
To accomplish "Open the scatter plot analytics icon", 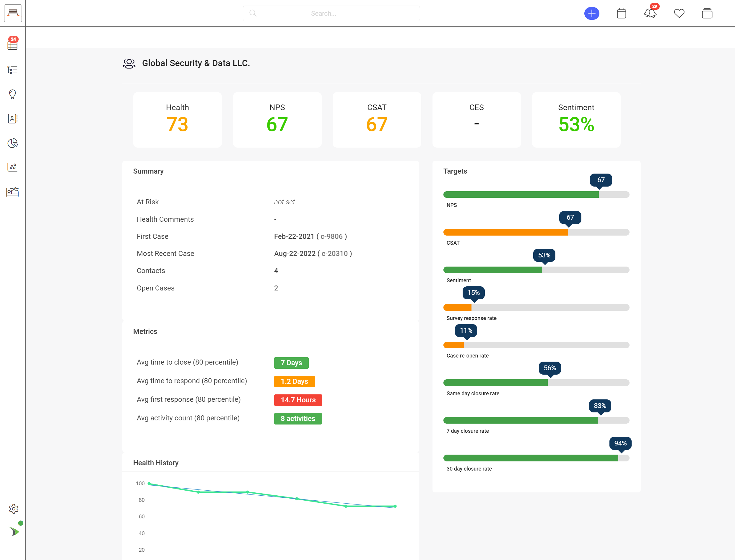I will tap(12, 167).
